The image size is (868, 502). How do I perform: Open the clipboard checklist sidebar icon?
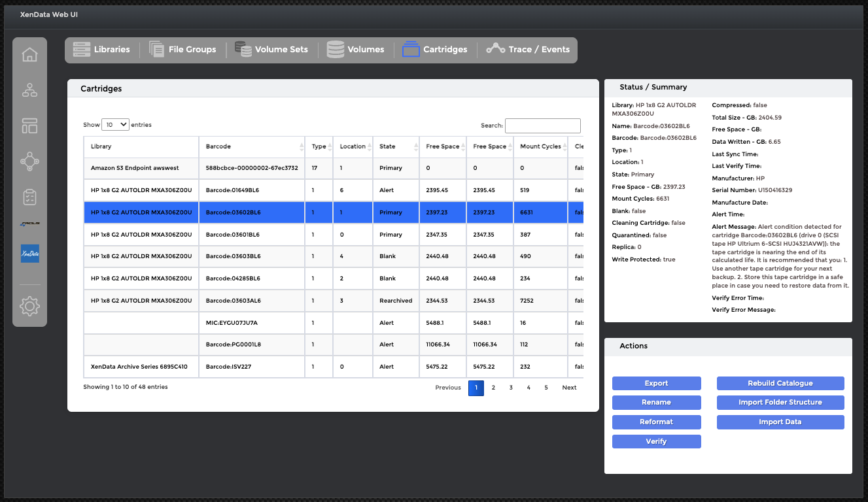tap(30, 196)
